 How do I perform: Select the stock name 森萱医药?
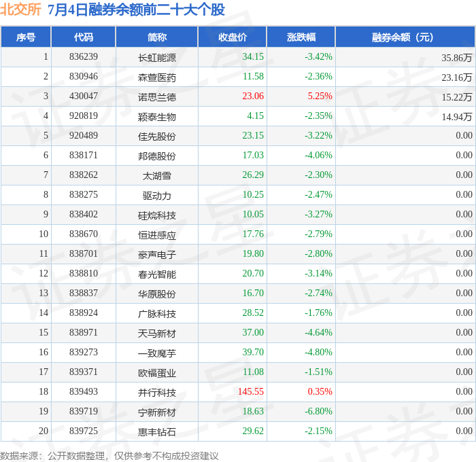157,77
